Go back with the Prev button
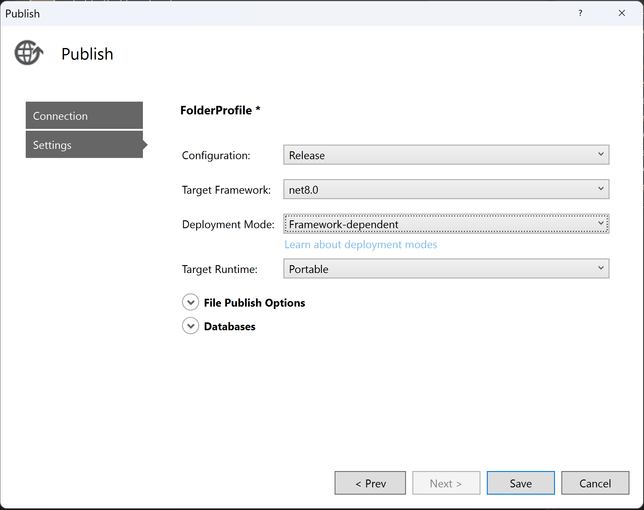 coord(370,483)
